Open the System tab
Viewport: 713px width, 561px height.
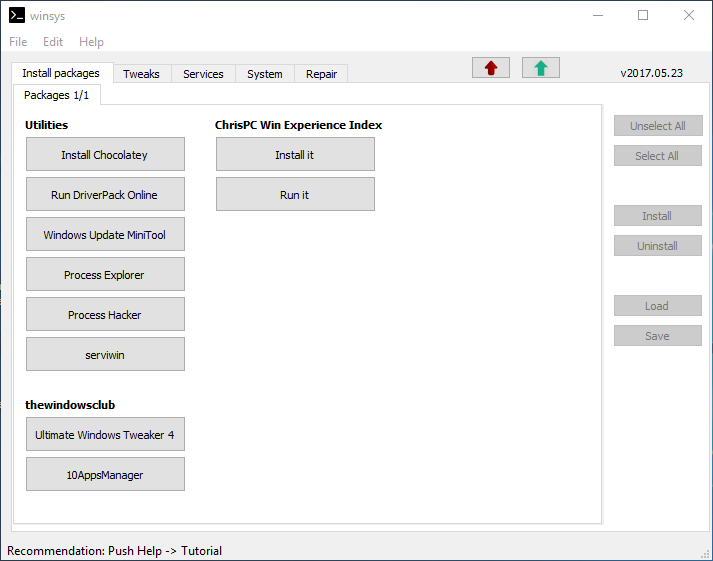pos(265,74)
